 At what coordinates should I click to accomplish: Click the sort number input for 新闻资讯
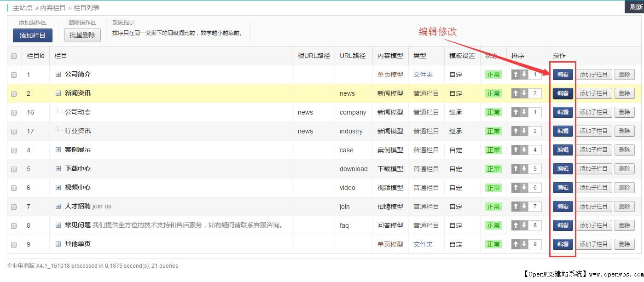pyautogui.click(x=534, y=93)
